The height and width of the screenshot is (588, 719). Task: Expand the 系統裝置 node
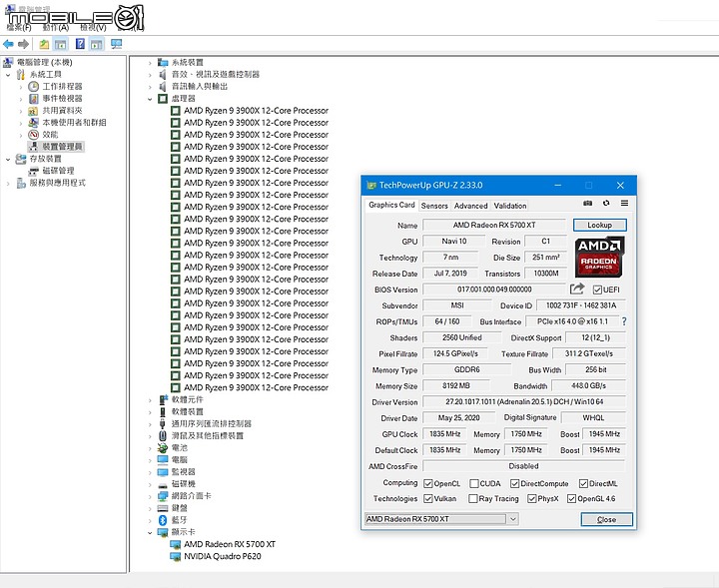(150, 62)
